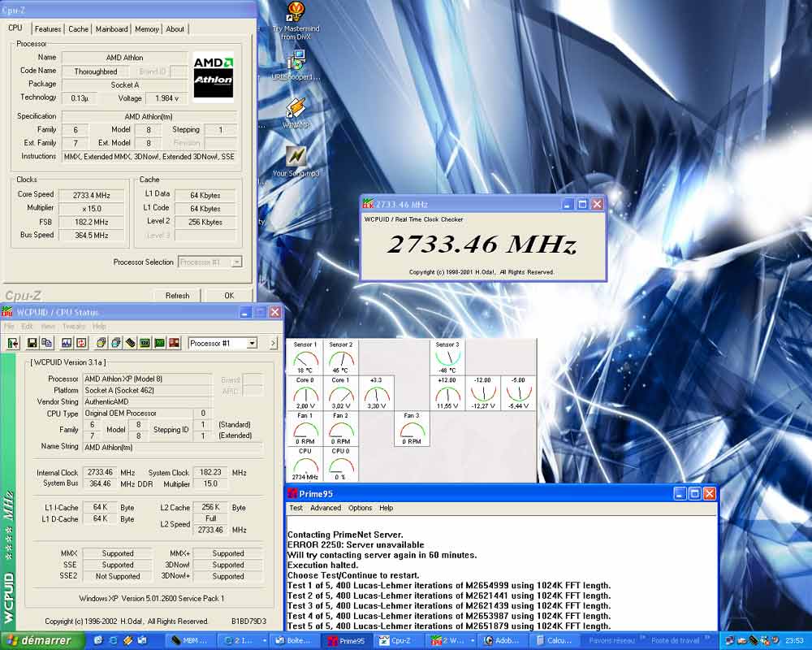Open the Try Mastermind from DivX desktop icon
This screenshot has width=812, height=650.
[x=296, y=21]
